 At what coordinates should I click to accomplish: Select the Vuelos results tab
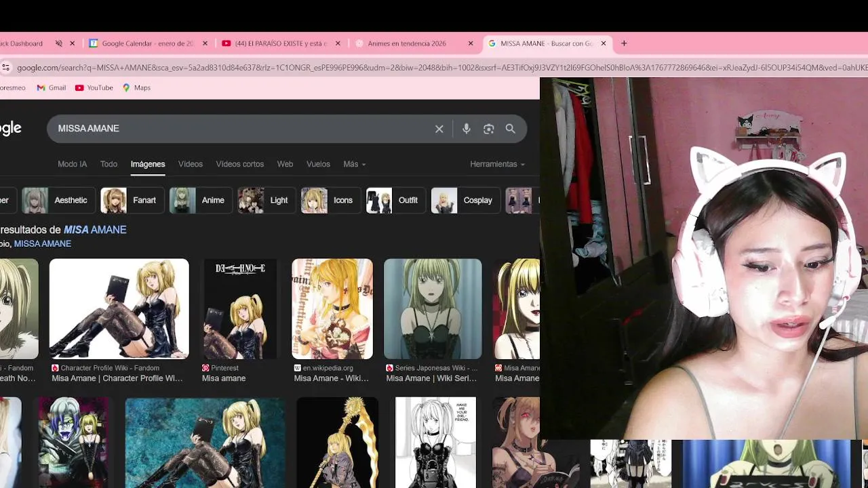[x=318, y=164]
